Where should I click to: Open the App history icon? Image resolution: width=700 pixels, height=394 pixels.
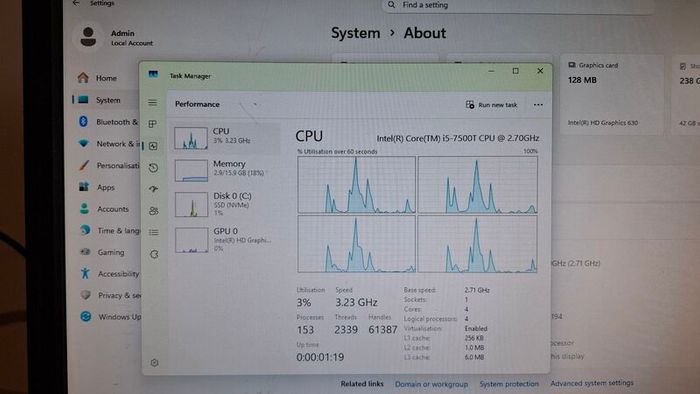(x=153, y=168)
